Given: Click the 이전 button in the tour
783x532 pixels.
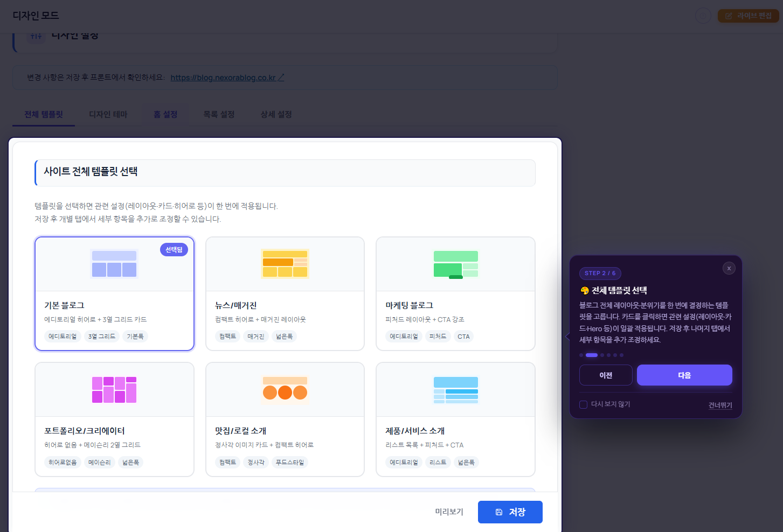Looking at the screenshot, I should [606, 375].
